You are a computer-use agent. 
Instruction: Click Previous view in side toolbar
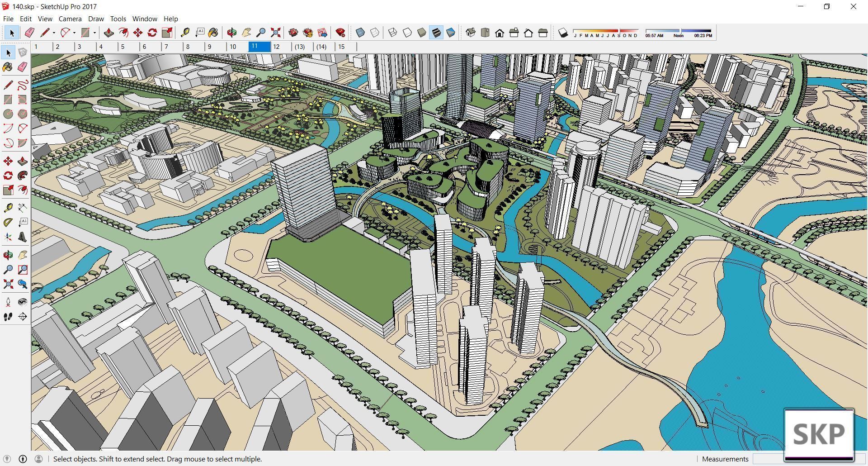(x=23, y=284)
